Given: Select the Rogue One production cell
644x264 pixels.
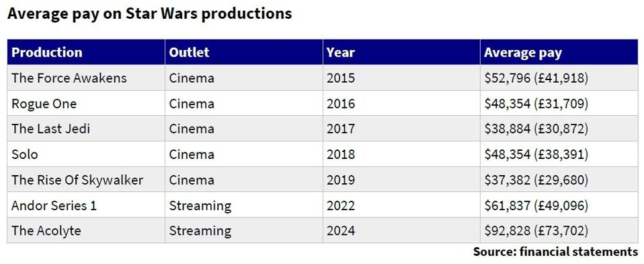Looking at the screenshot, I should (86, 103).
